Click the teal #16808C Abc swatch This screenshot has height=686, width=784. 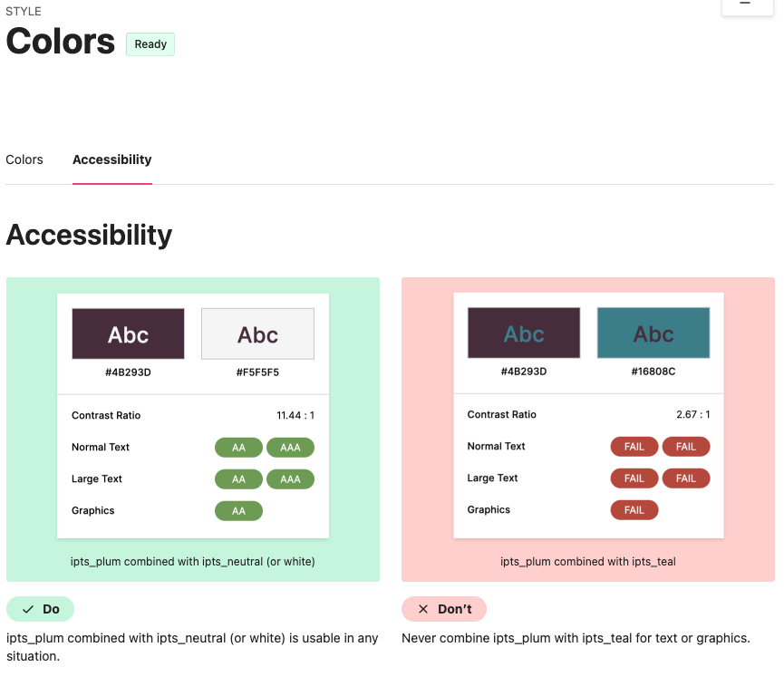point(653,333)
